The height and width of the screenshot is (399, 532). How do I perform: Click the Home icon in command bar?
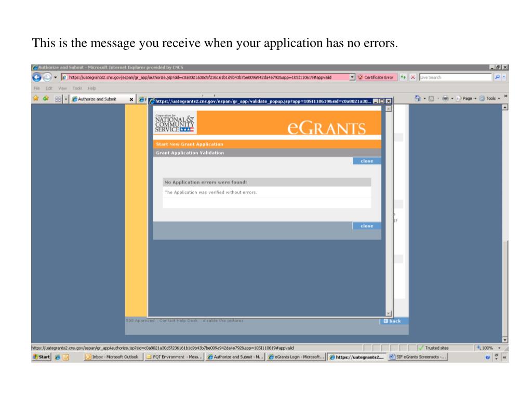418,98
